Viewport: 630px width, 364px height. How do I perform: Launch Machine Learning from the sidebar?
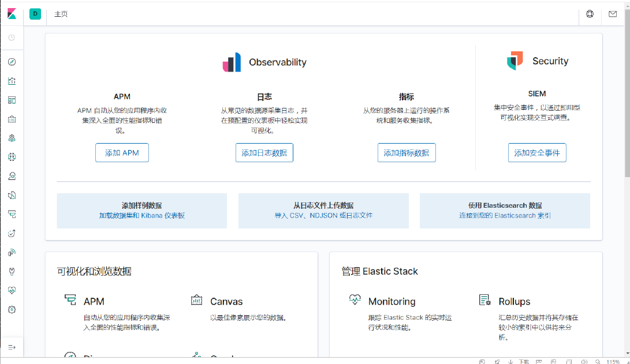coord(12,157)
